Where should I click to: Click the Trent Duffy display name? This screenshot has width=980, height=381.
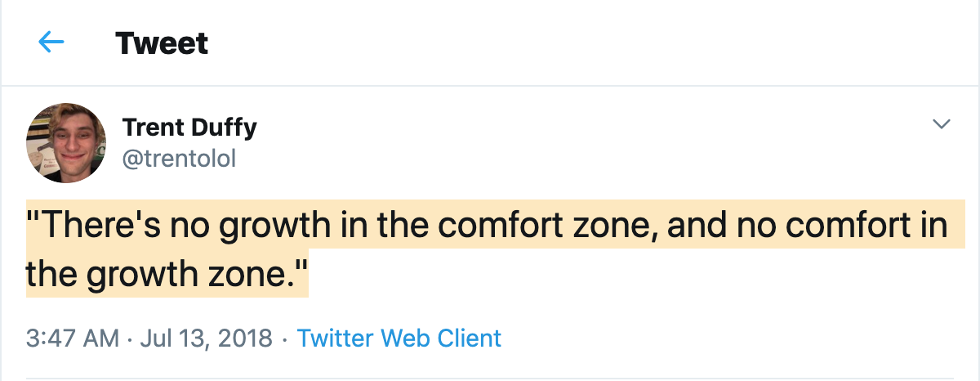tap(189, 128)
